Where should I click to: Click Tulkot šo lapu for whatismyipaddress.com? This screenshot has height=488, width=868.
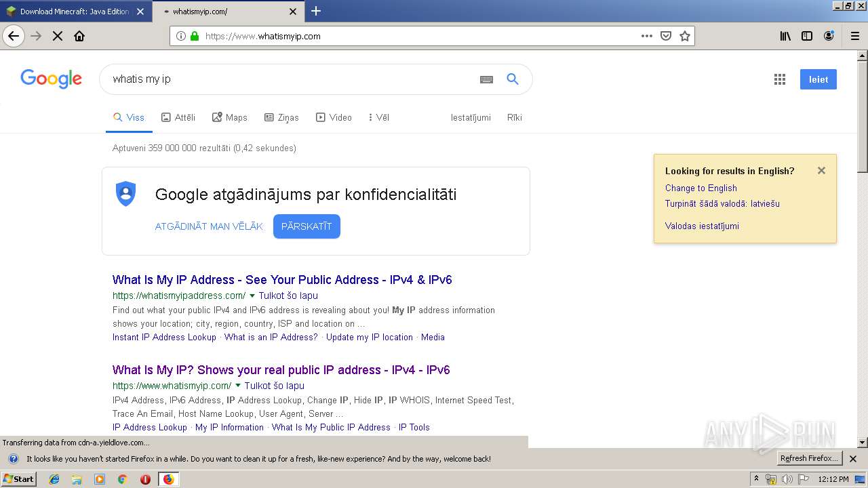(x=288, y=296)
